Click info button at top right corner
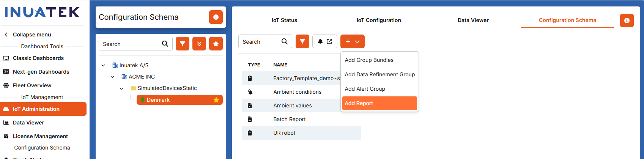 tap(627, 20)
